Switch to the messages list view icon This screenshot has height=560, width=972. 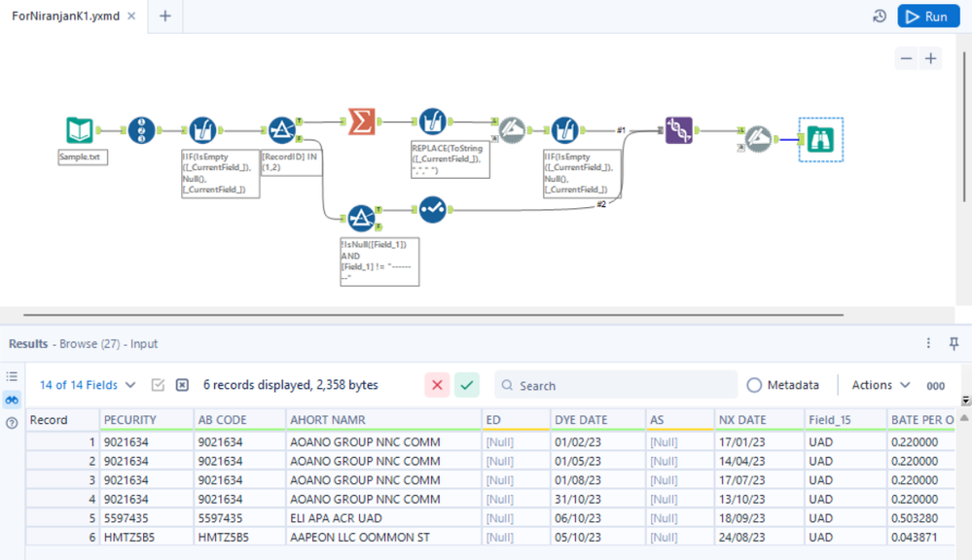pyautogui.click(x=12, y=376)
